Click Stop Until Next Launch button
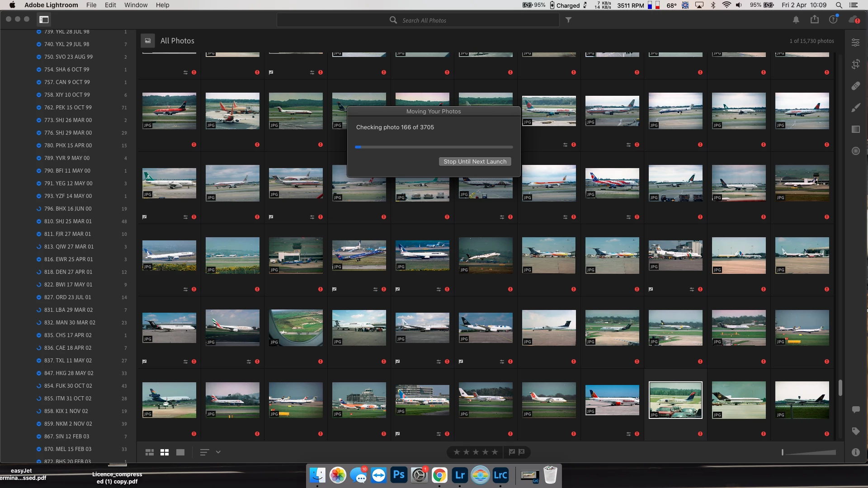 (x=475, y=161)
